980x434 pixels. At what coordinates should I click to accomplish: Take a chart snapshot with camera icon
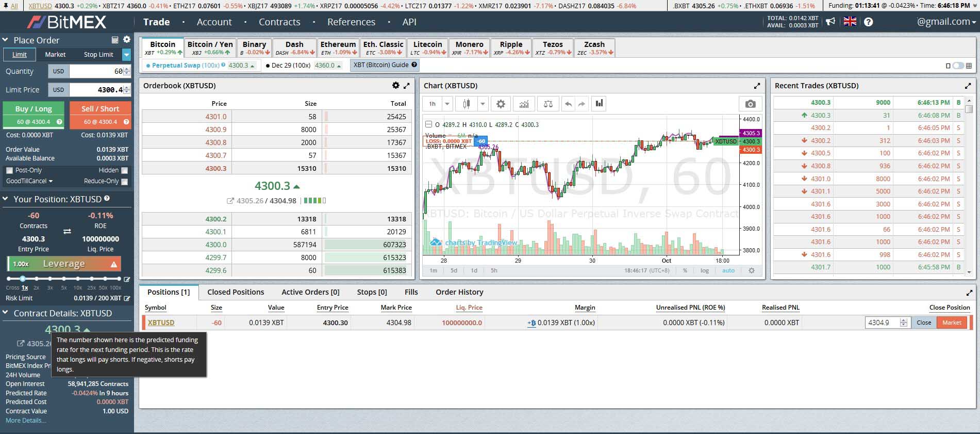click(750, 104)
